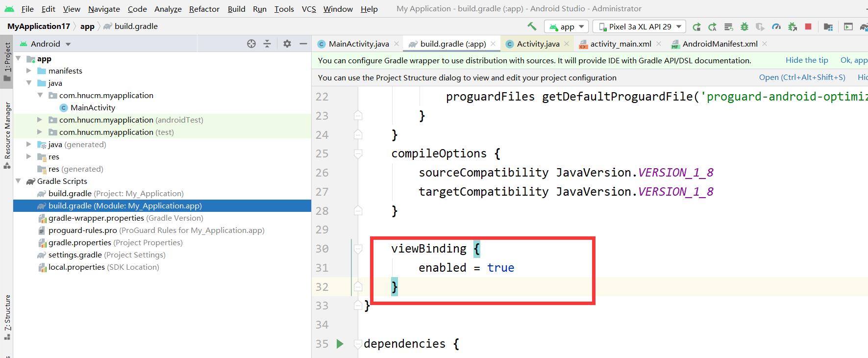
Task: Click the Apply Changes and Restart Activity icon
Action: (x=696, y=26)
